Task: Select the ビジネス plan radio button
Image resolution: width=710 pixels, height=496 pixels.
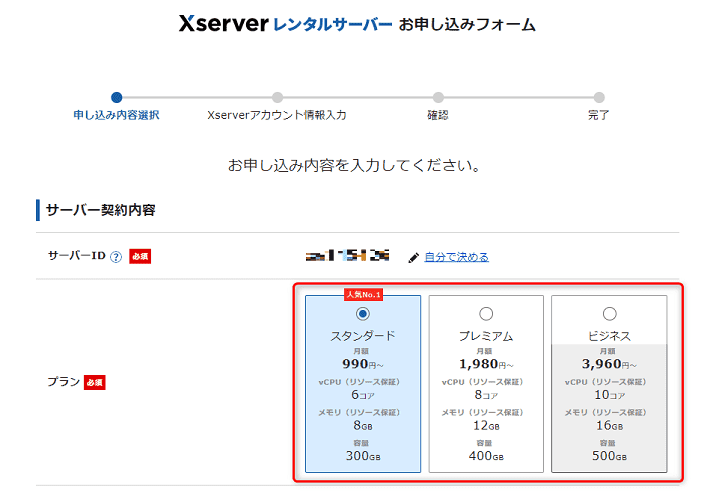Action: pyautogui.click(x=609, y=313)
